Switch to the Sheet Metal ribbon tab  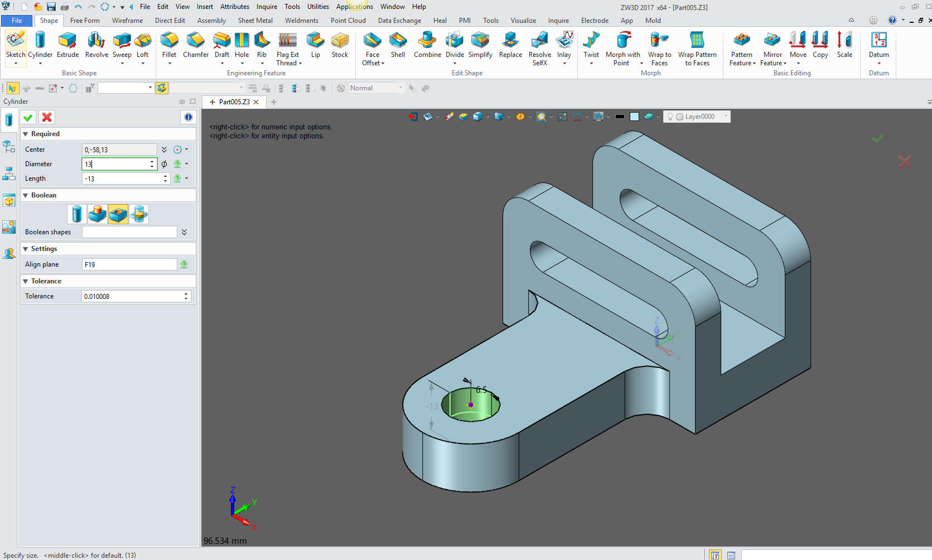coord(255,21)
